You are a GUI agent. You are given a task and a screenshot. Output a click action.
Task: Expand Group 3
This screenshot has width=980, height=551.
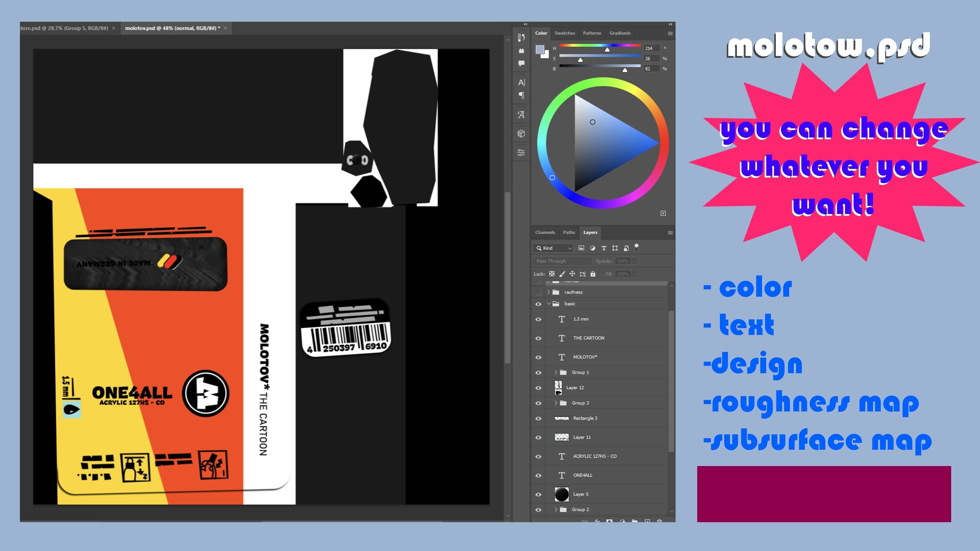556,403
